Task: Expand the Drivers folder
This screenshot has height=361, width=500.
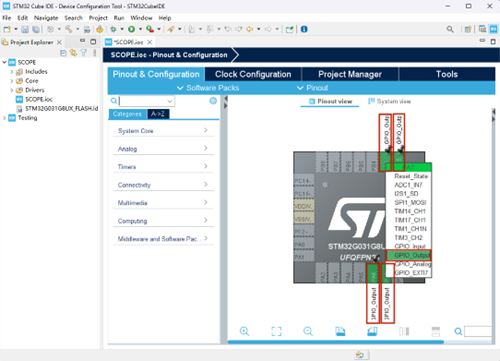Action: click(x=12, y=90)
